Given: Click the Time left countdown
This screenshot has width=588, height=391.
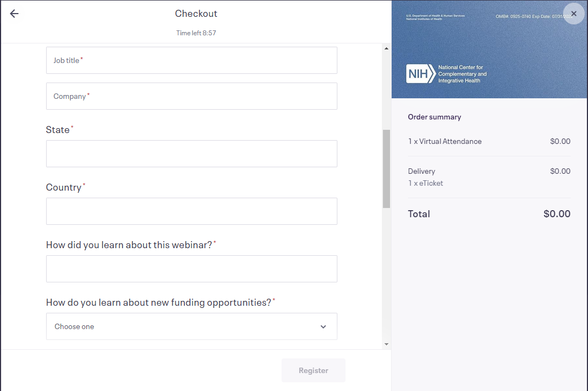Looking at the screenshot, I should [x=196, y=33].
